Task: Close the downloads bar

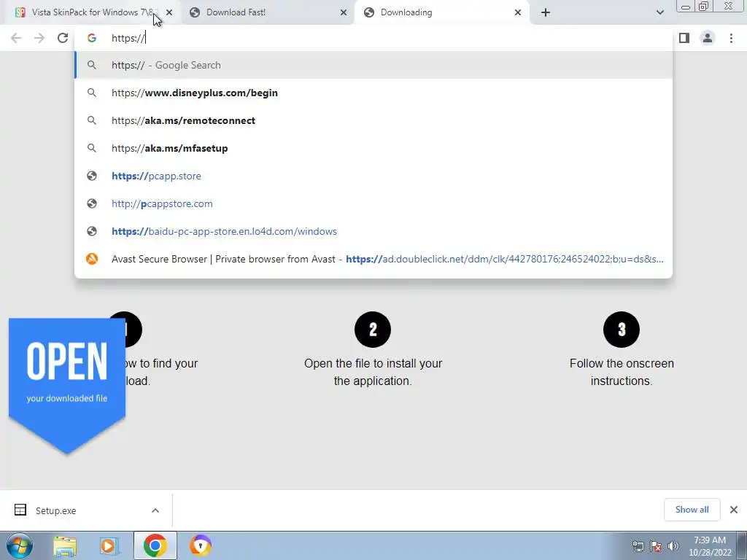Action: 734,510
